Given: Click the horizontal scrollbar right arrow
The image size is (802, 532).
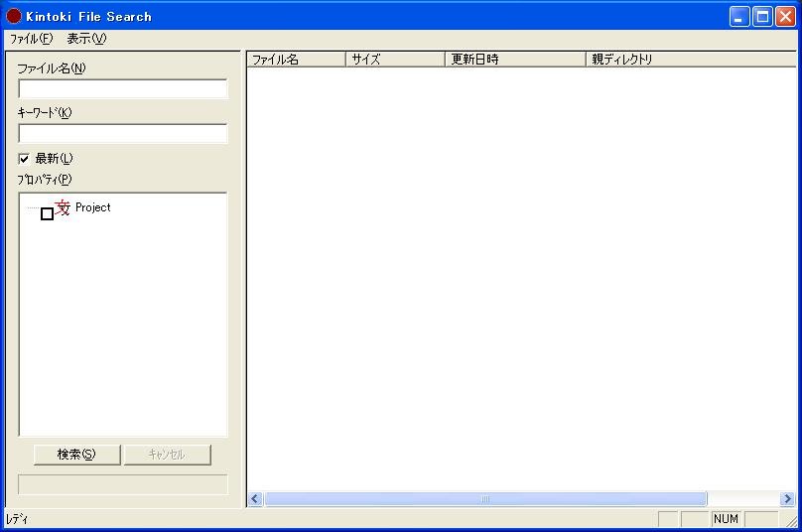Looking at the screenshot, I should pos(787,498).
